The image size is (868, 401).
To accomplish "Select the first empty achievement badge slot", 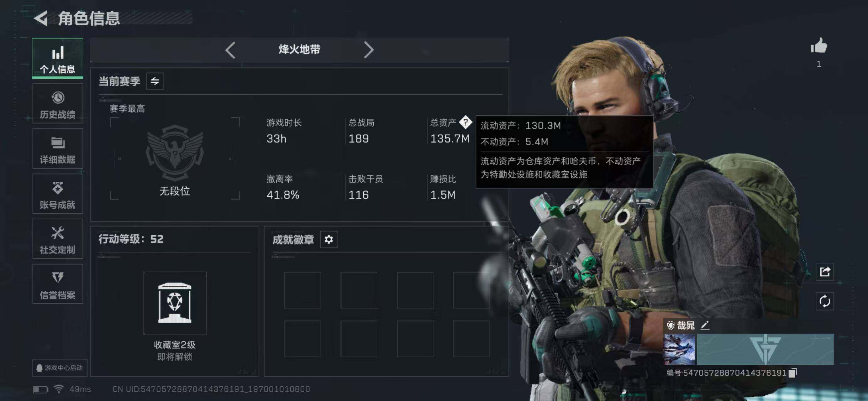I will pyautogui.click(x=302, y=290).
